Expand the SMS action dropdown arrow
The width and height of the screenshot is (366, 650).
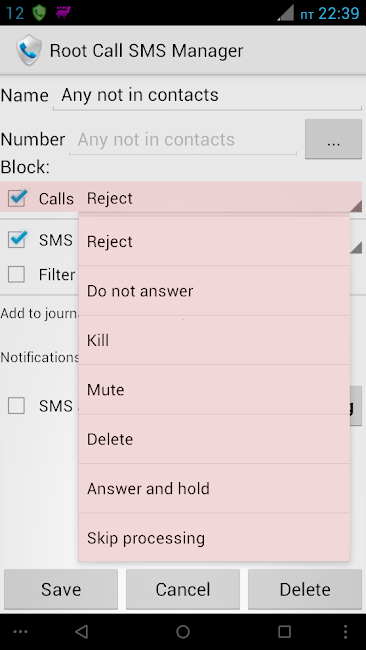coord(356,248)
